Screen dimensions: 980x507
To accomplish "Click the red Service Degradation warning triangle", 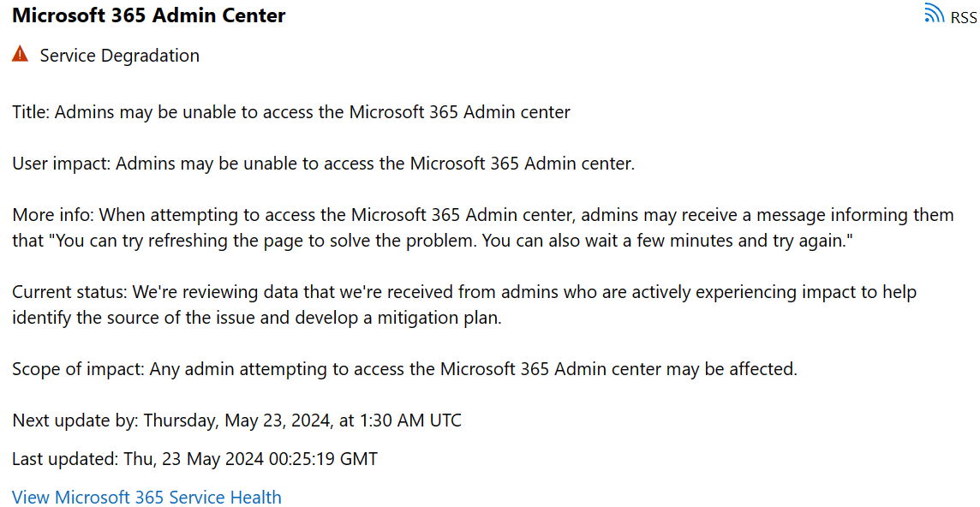I will click(21, 56).
